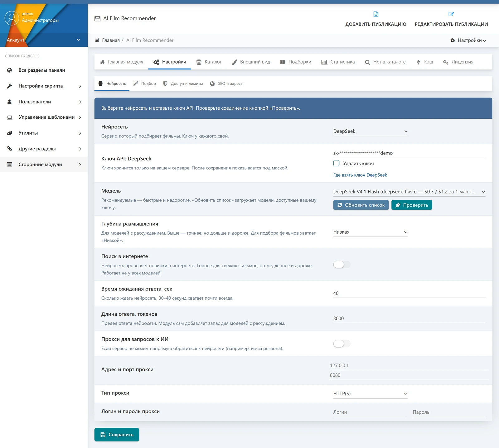Click the proxy Логин input field
This screenshot has width=499, height=448.
[x=370, y=412]
